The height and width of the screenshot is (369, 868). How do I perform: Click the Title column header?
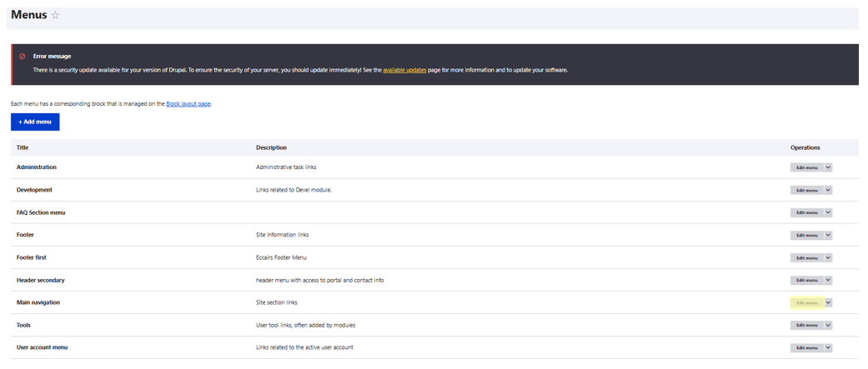[23, 147]
